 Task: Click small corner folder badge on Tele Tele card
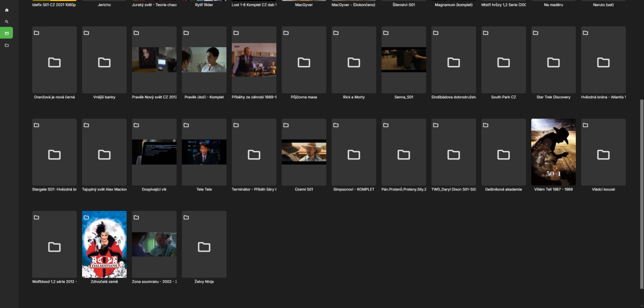pos(186,125)
